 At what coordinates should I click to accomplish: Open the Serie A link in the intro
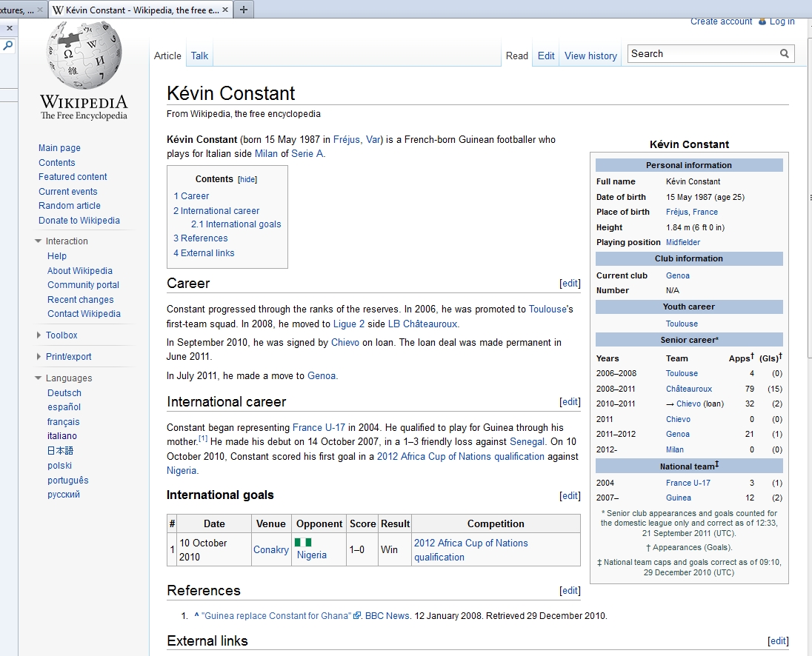coord(307,154)
